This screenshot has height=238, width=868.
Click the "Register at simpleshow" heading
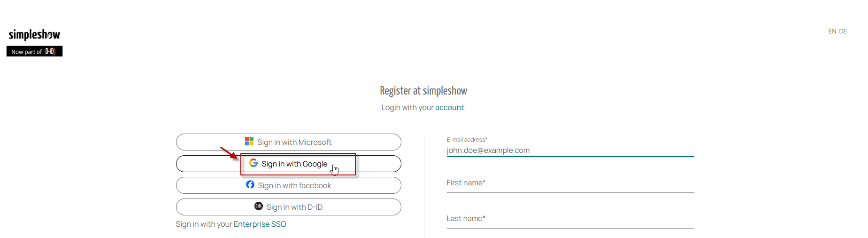point(423,91)
